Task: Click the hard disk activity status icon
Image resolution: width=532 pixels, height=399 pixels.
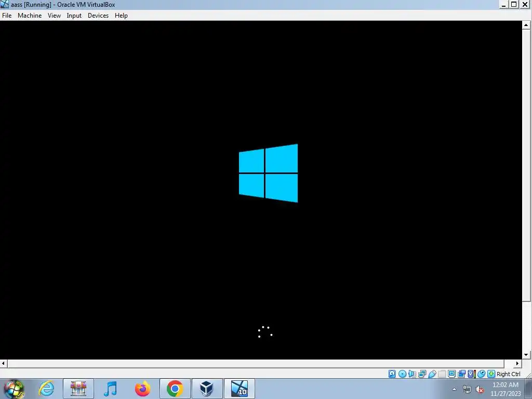Action: (392, 374)
